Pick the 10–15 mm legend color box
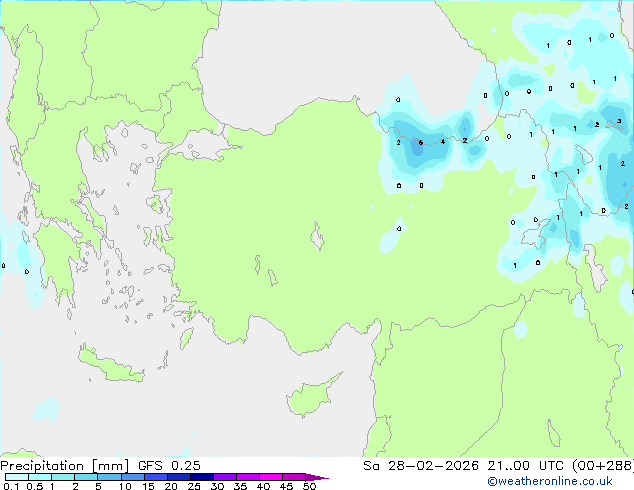Image resolution: width=634 pixels, height=490 pixels. [133, 477]
